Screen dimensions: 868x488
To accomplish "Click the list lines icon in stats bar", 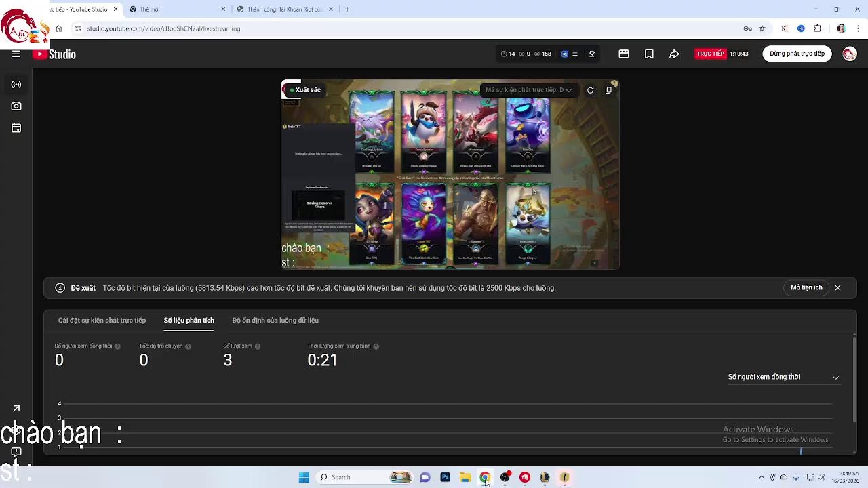I will (575, 54).
